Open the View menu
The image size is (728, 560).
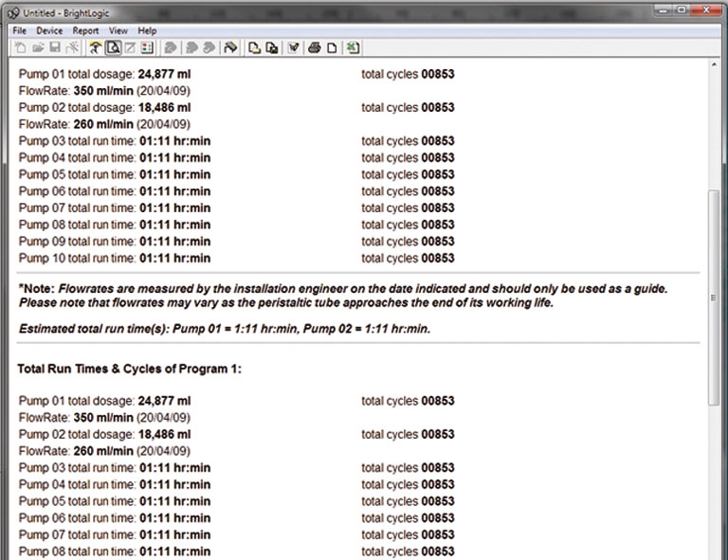[x=118, y=30]
